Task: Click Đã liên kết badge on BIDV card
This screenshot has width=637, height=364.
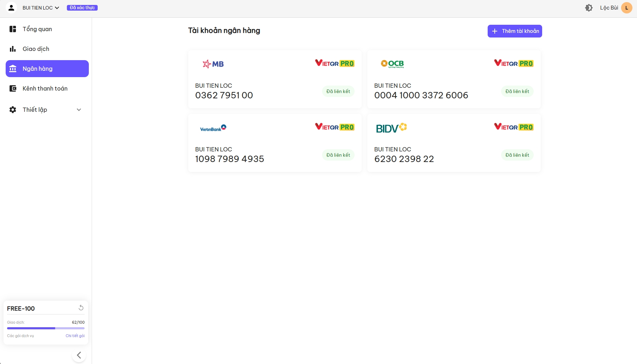Action: [517, 155]
